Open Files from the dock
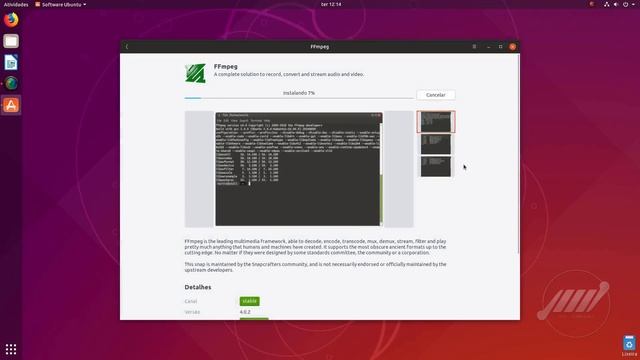 point(11,41)
